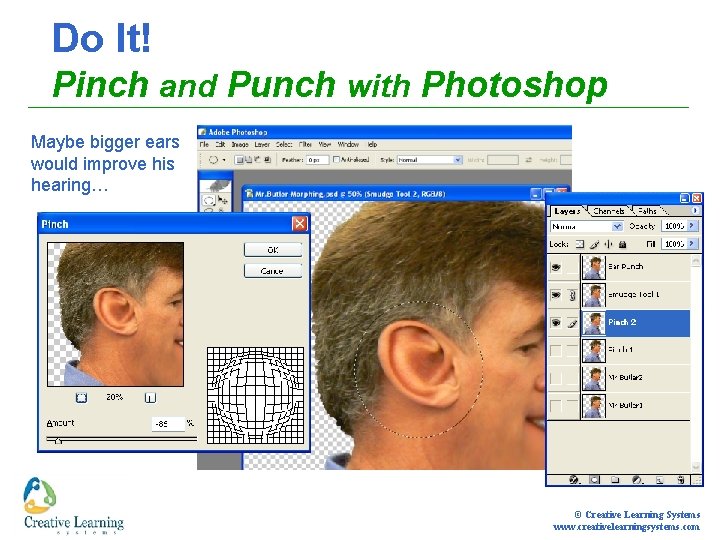Lock layer position in Layers panel

tap(608, 244)
